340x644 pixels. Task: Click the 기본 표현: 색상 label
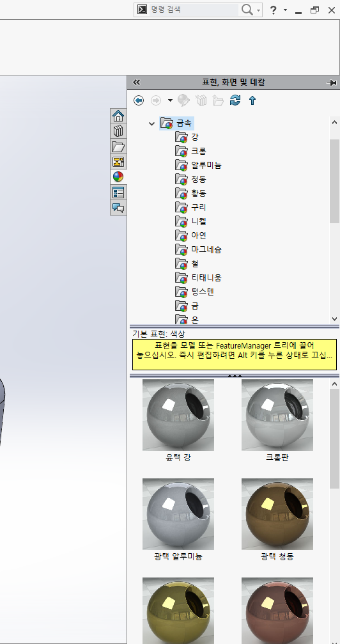(158, 333)
